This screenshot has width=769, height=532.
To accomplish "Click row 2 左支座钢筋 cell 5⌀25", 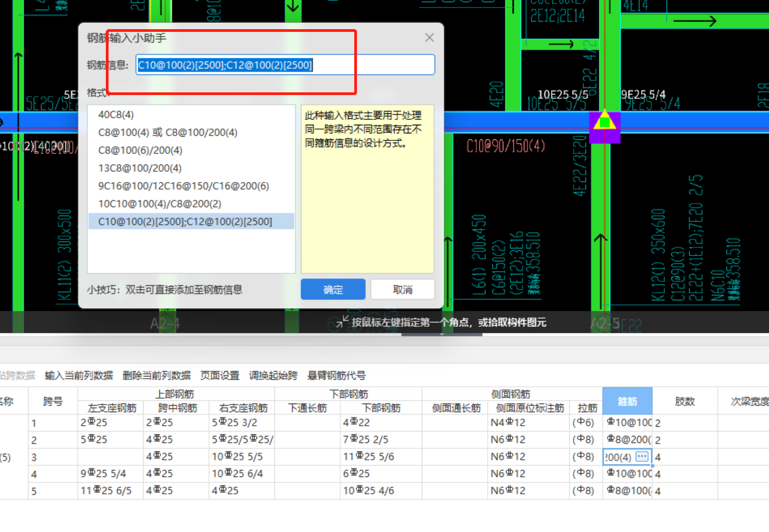I will (111, 440).
